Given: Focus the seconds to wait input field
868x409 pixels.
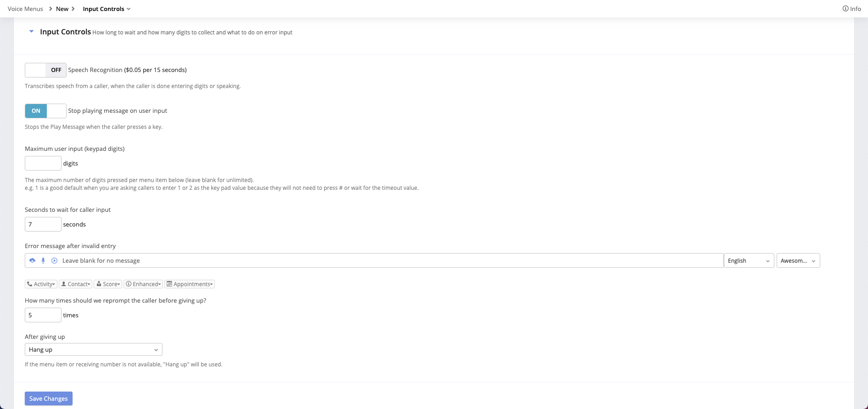Looking at the screenshot, I should 43,224.
